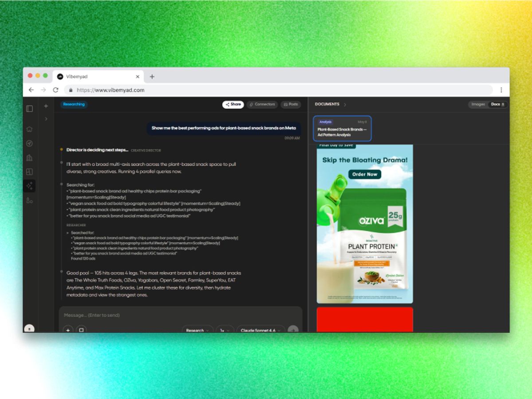Open the Home icon in sidebar

click(29, 129)
